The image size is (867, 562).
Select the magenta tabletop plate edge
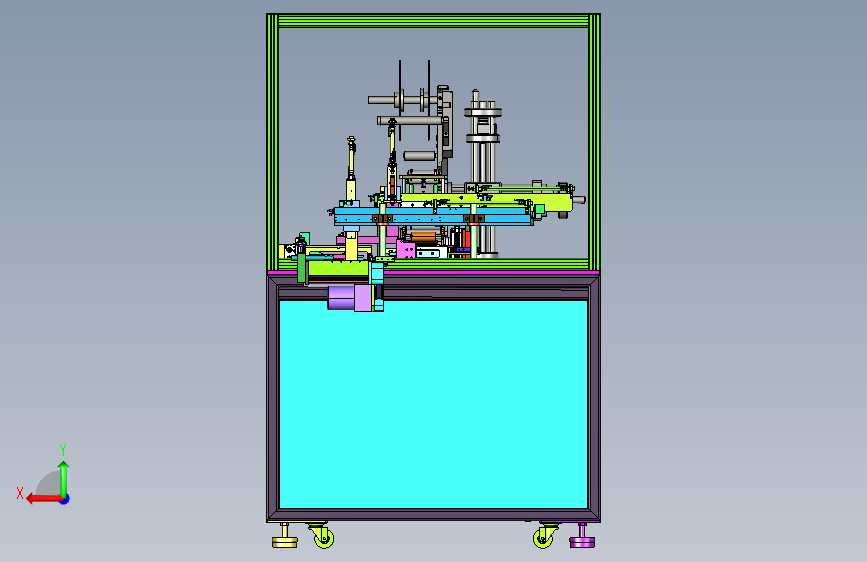pyautogui.click(x=492, y=272)
